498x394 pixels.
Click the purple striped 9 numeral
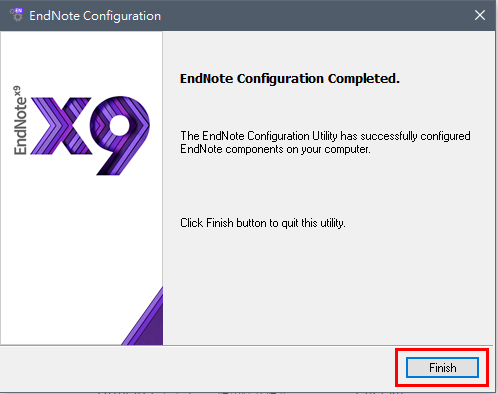(x=120, y=135)
